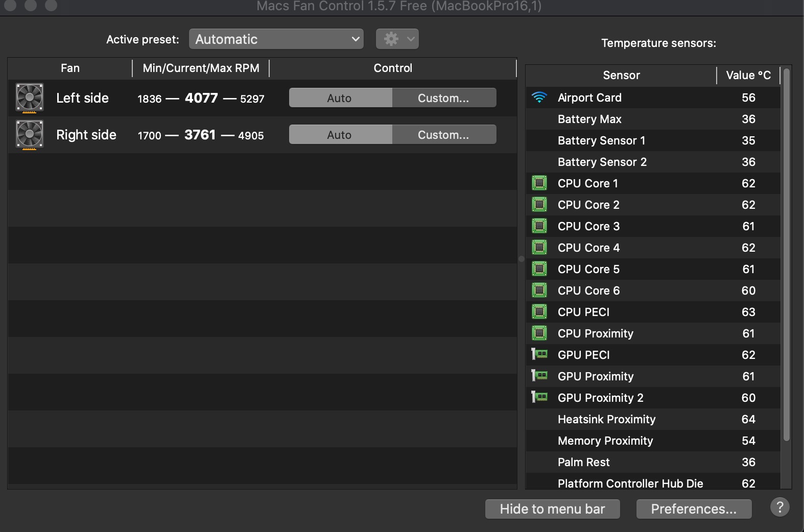Viewport: 804px width, 532px height.
Task: Click the Left side fan icon
Action: coord(30,98)
